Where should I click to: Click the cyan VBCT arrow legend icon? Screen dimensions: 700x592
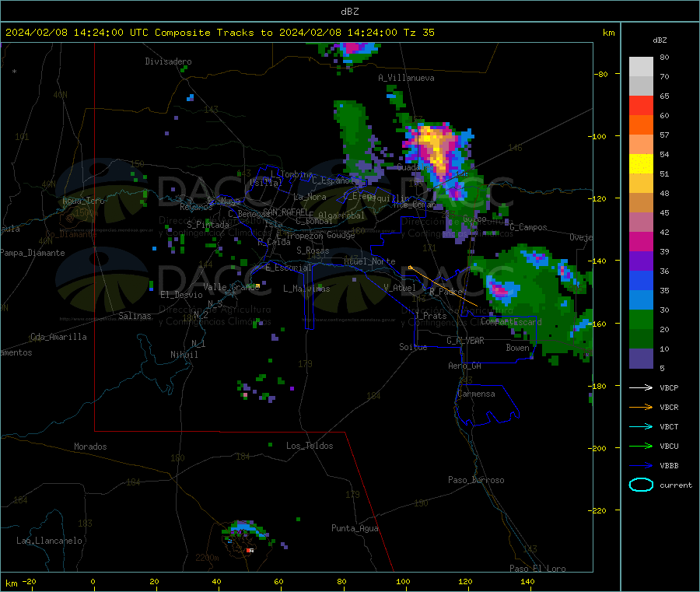click(x=641, y=426)
